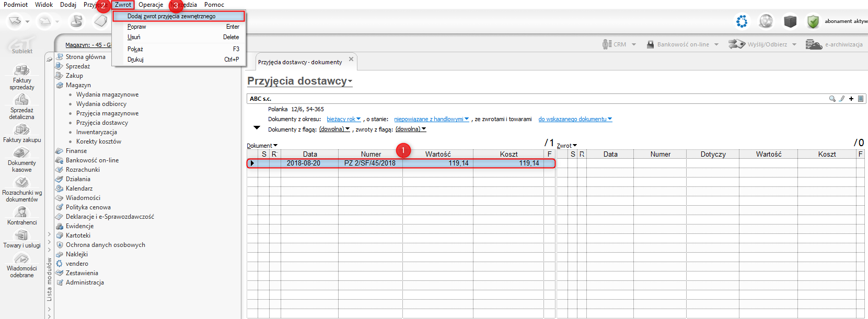This screenshot has width=868, height=319.
Task: Open the Operacje menu
Action: pos(151,5)
